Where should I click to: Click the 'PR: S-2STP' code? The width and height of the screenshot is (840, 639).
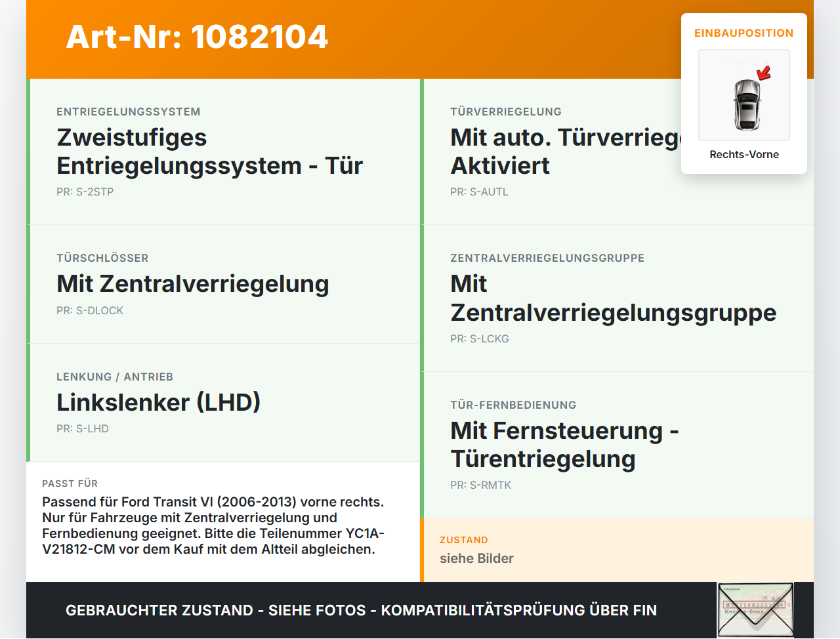[85, 192]
